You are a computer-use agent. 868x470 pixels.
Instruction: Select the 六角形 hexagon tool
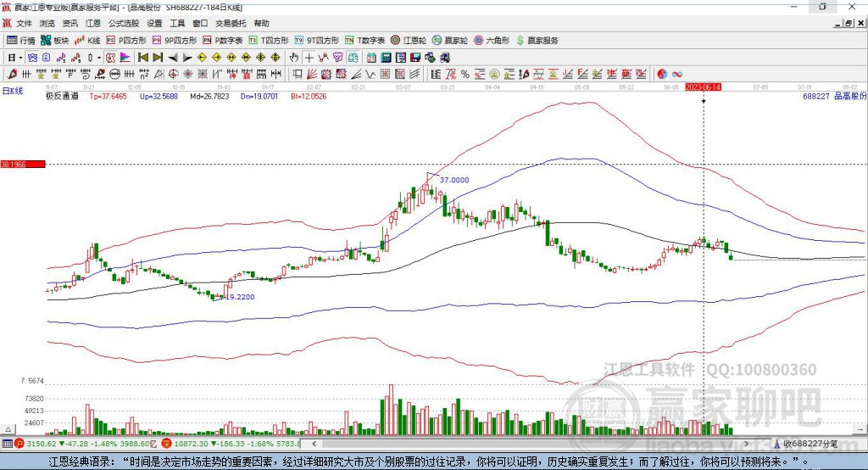point(492,41)
